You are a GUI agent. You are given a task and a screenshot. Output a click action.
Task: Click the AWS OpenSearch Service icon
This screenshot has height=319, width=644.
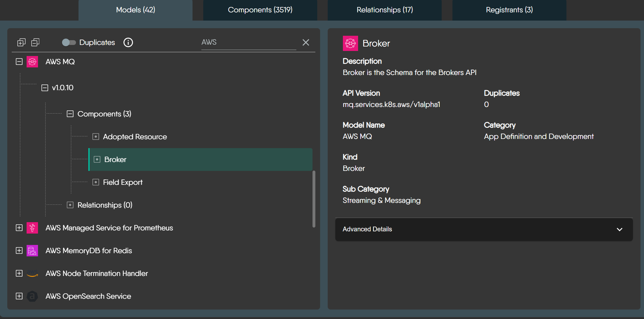[x=32, y=296]
